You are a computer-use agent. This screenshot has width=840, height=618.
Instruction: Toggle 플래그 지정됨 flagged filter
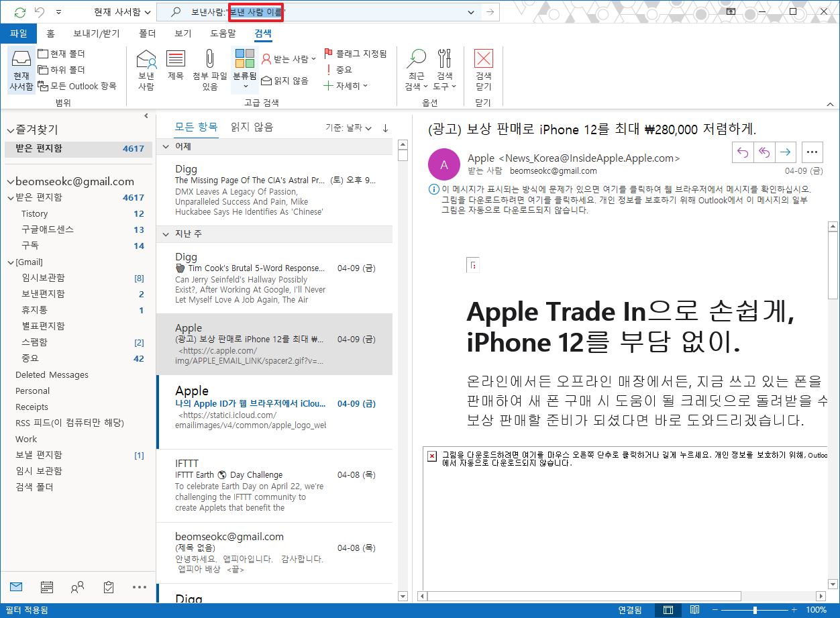[x=356, y=54]
